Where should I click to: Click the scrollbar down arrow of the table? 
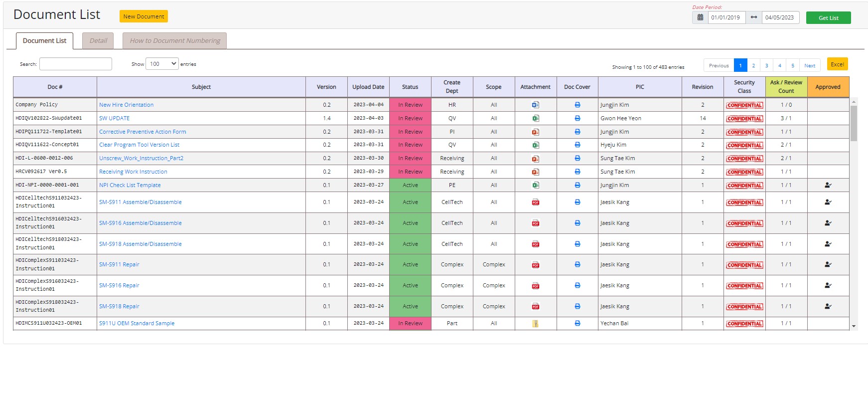click(854, 326)
